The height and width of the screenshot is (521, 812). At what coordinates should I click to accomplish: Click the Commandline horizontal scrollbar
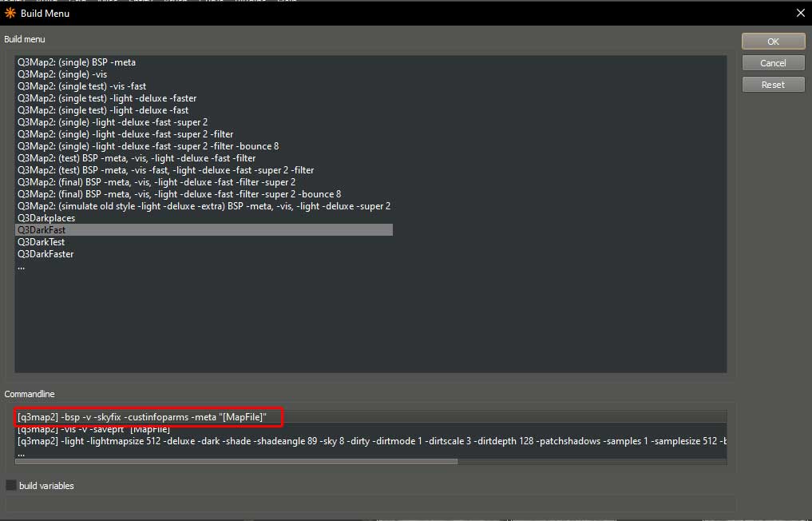[x=236, y=461]
